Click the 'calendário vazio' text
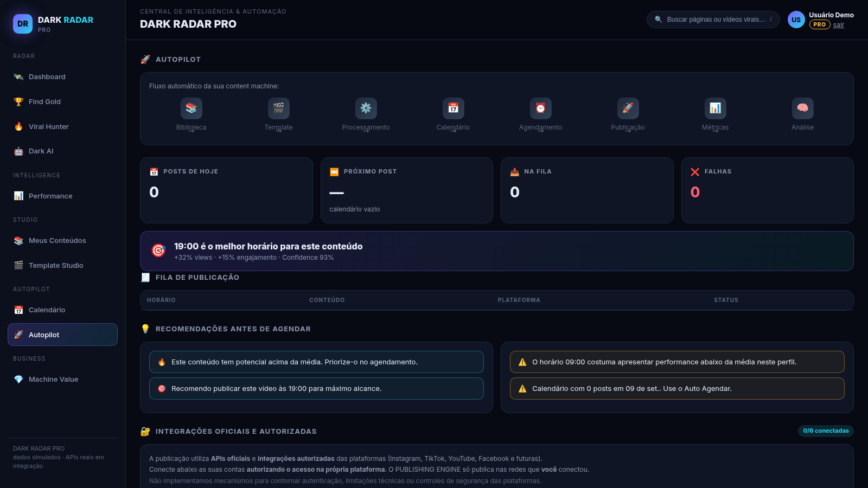This screenshot has width=868, height=488. click(x=355, y=209)
